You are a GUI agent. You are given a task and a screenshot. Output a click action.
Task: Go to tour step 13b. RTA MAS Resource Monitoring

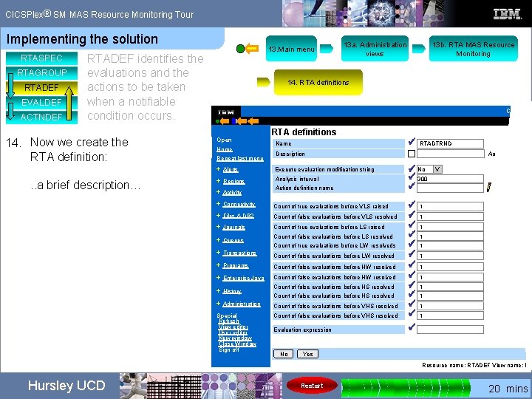coord(474,49)
